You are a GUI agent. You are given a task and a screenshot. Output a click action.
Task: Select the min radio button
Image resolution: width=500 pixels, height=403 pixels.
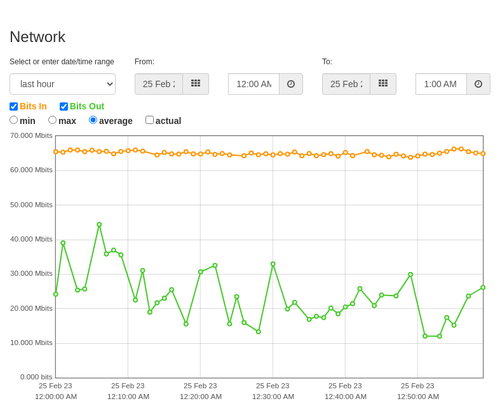13,120
